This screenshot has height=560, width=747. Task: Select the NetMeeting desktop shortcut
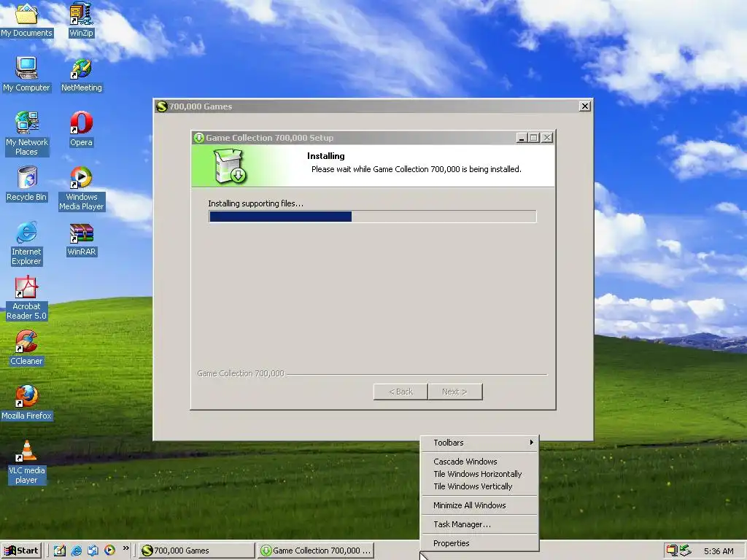(82, 74)
